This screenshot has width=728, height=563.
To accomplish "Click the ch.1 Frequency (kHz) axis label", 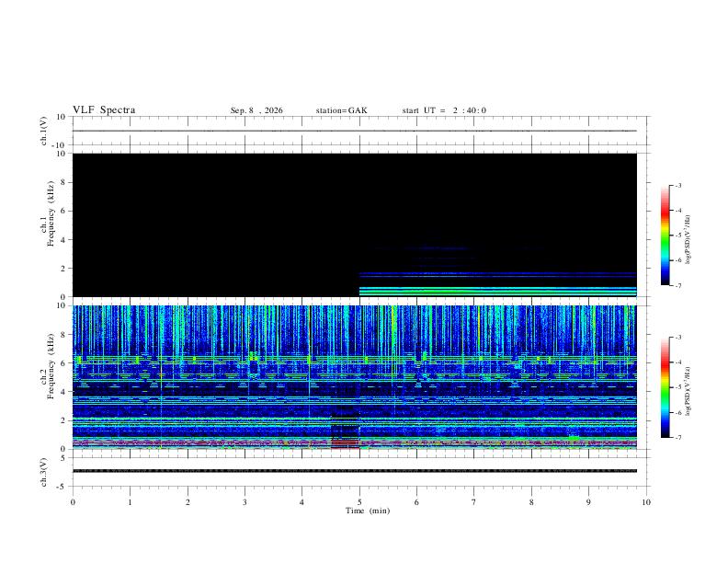I will coord(47,224).
